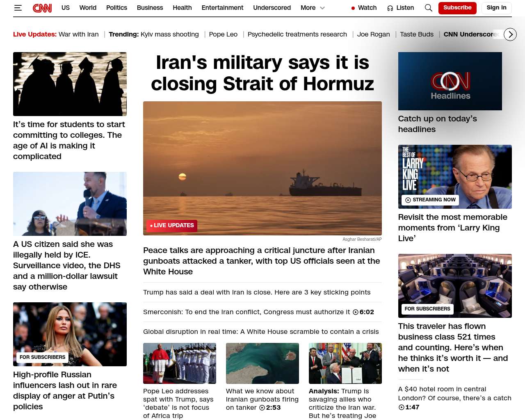Open Iran's military Strait of Hormuz headline

(262, 73)
